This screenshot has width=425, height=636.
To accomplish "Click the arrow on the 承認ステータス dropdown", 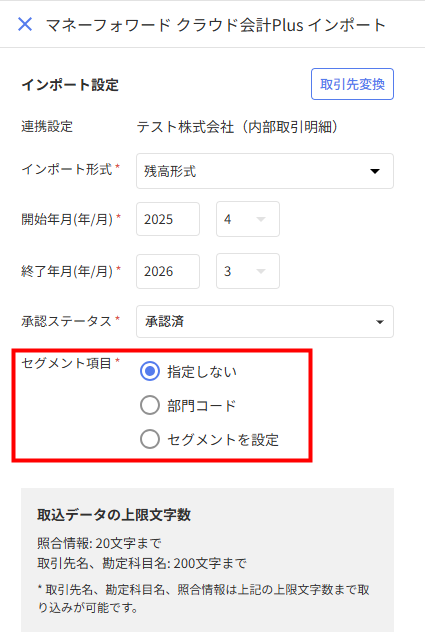I will point(380,322).
